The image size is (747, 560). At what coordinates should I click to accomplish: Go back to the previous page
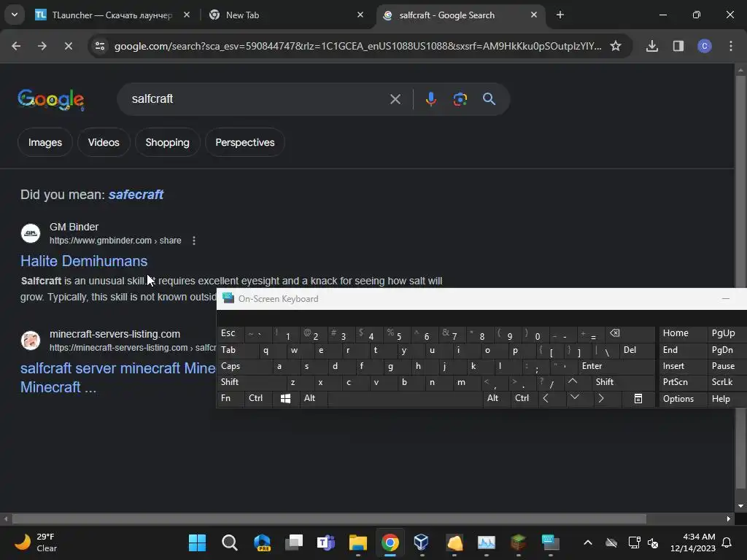16,46
